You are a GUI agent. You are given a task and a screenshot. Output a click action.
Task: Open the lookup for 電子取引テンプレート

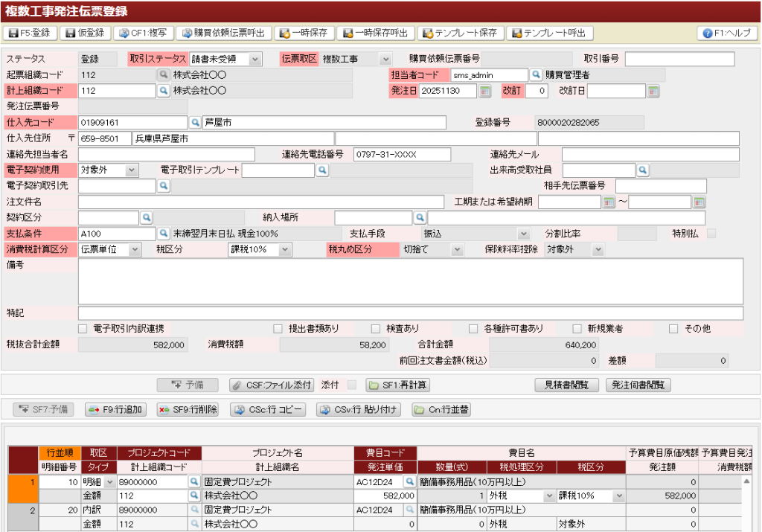[322, 170]
